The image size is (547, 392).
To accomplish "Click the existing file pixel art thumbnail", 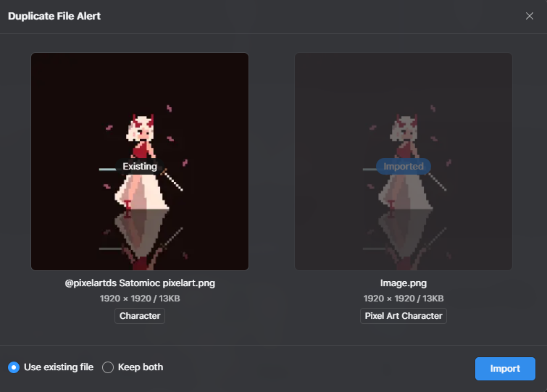I will click(140, 162).
